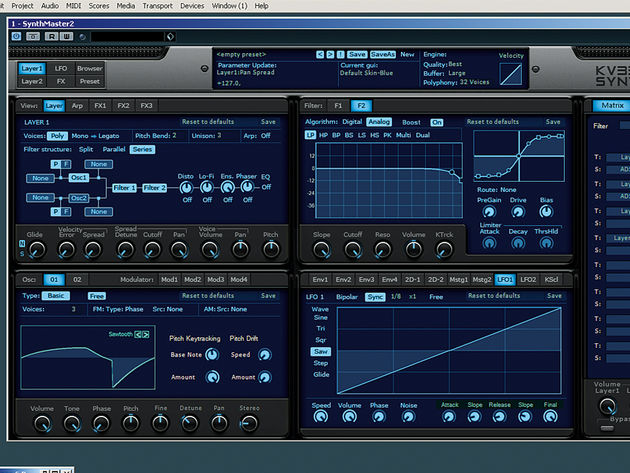Screen dimensions: 630x473
Task: Adjust the Ens. ensemble knob
Action: (227, 187)
